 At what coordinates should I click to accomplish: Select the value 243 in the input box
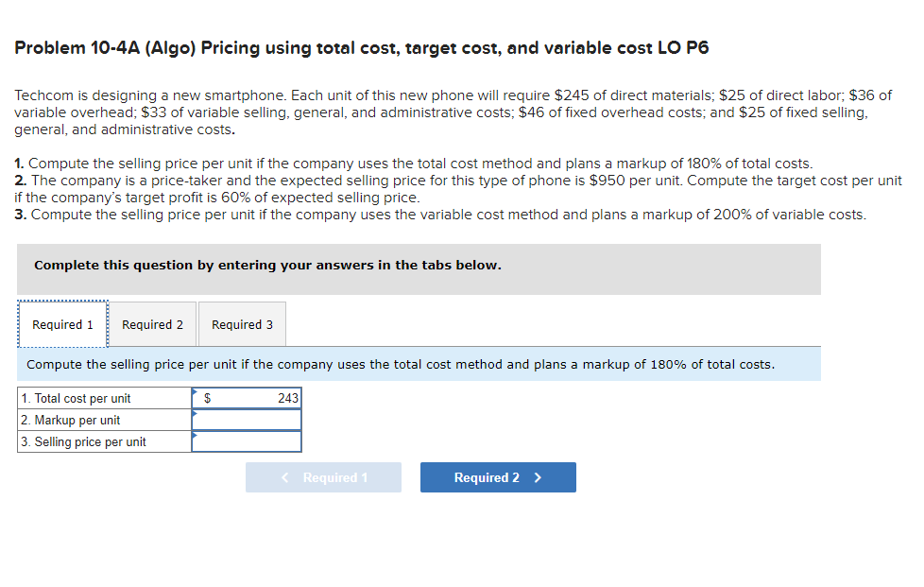tap(286, 398)
